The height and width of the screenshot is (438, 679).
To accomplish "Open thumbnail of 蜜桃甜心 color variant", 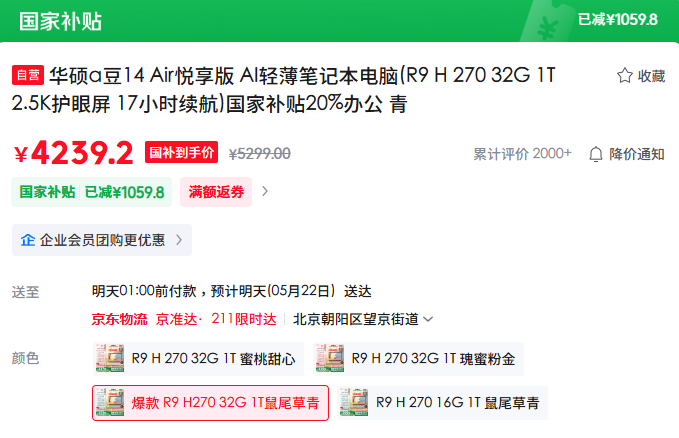I will [x=110, y=358].
